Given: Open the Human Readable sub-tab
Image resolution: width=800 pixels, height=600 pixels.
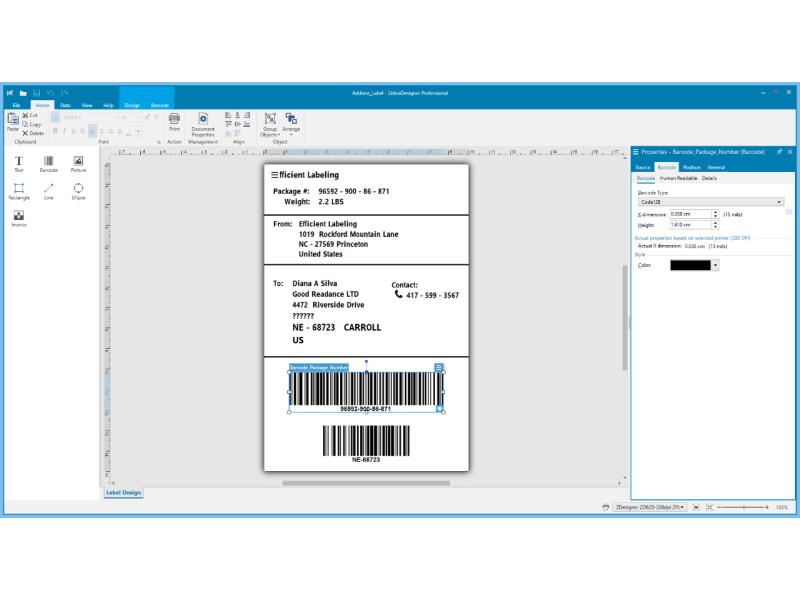Looking at the screenshot, I should coord(678,178).
